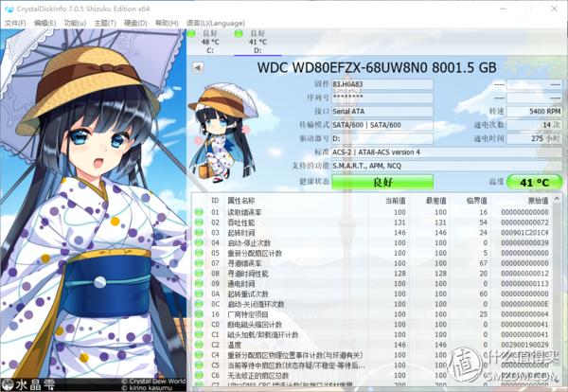Open the 语言(L)(Language) menu
This screenshot has height=392, width=568.
tap(216, 23)
